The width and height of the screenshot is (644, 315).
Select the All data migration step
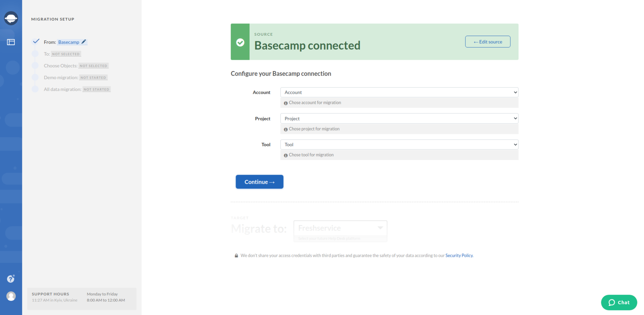[77, 90]
